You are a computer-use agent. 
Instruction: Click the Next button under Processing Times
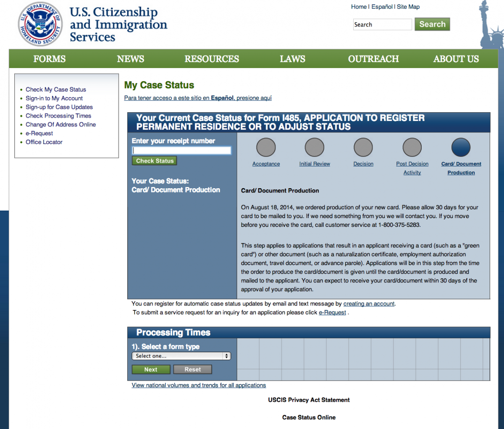[x=151, y=369]
